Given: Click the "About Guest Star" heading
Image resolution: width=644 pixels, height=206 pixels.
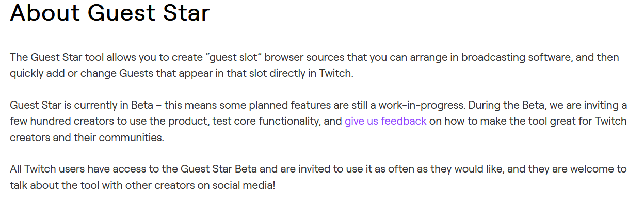Looking at the screenshot, I should [x=110, y=13].
